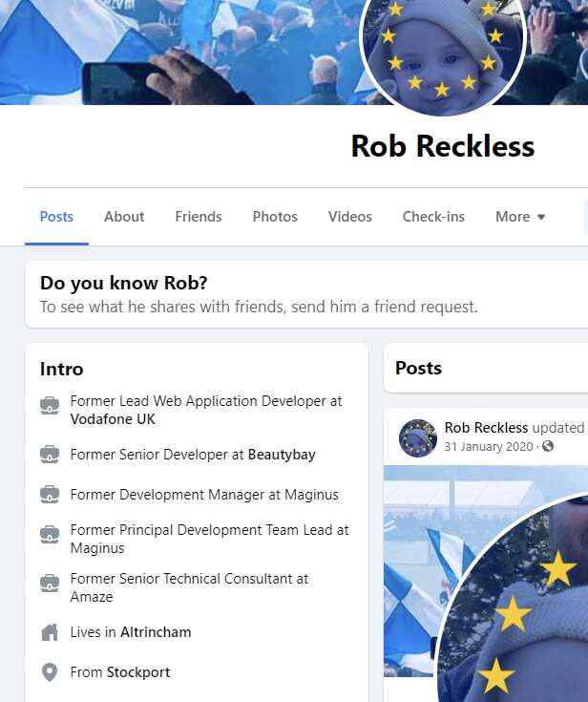Click the house icon beside Lives in Altrincham
Screen dimensions: 588x702
click(x=50, y=632)
